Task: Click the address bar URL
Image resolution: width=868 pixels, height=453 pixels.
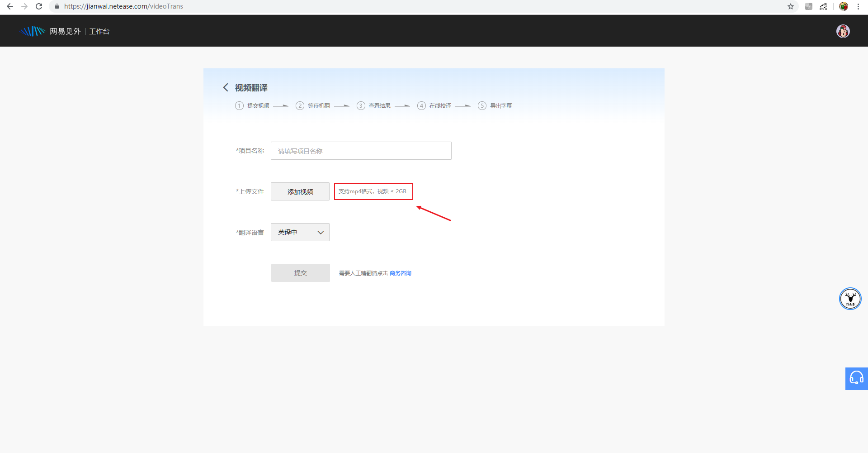Action: click(x=123, y=6)
